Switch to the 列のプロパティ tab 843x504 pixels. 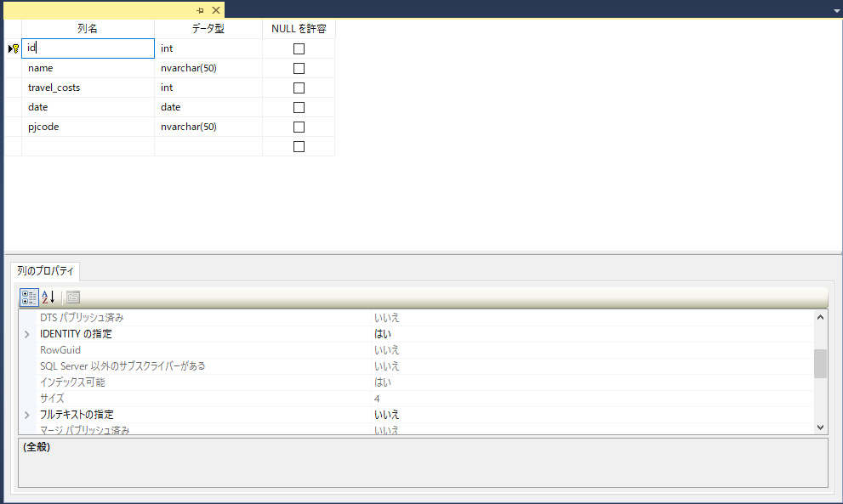[x=45, y=271]
